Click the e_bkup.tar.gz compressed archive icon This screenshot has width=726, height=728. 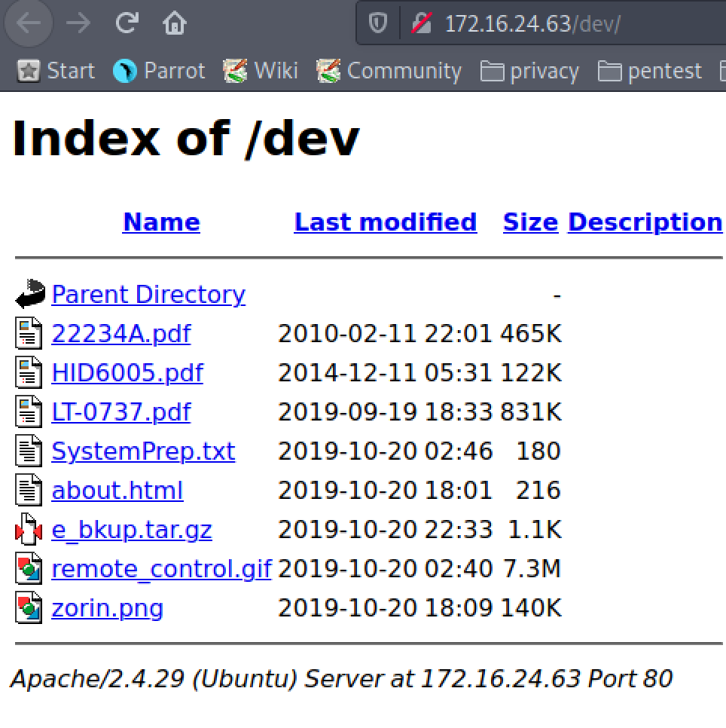29,530
